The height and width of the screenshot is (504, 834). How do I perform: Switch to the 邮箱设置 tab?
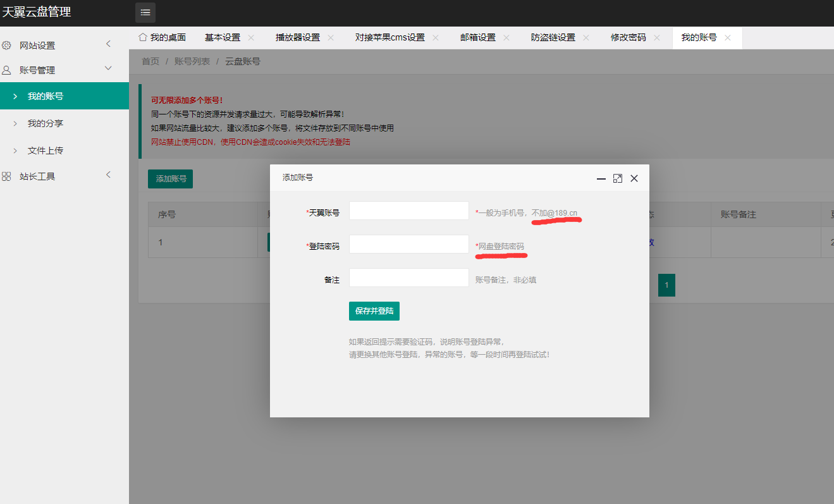pos(478,37)
